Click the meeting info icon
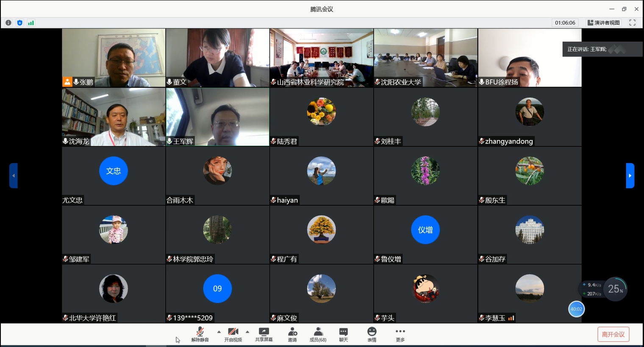 pyautogui.click(x=8, y=23)
